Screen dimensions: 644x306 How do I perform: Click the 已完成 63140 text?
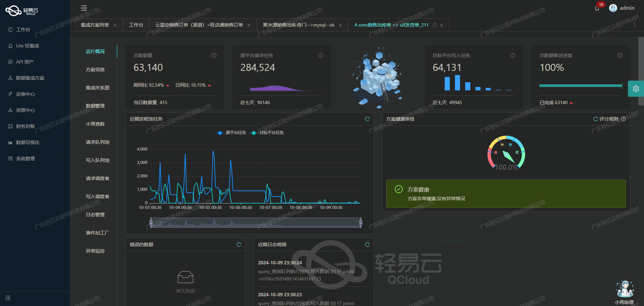(553, 102)
